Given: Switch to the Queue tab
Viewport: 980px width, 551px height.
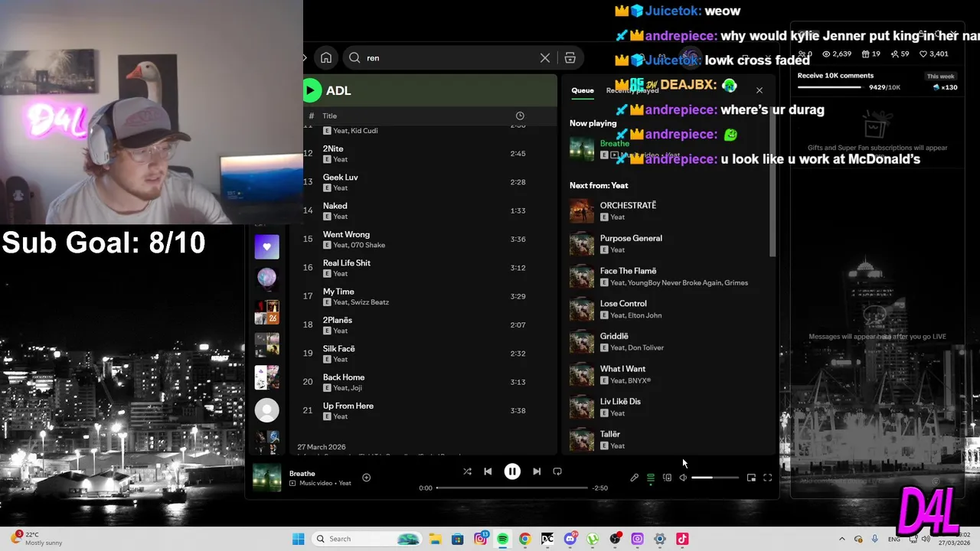Looking at the screenshot, I should [x=583, y=90].
